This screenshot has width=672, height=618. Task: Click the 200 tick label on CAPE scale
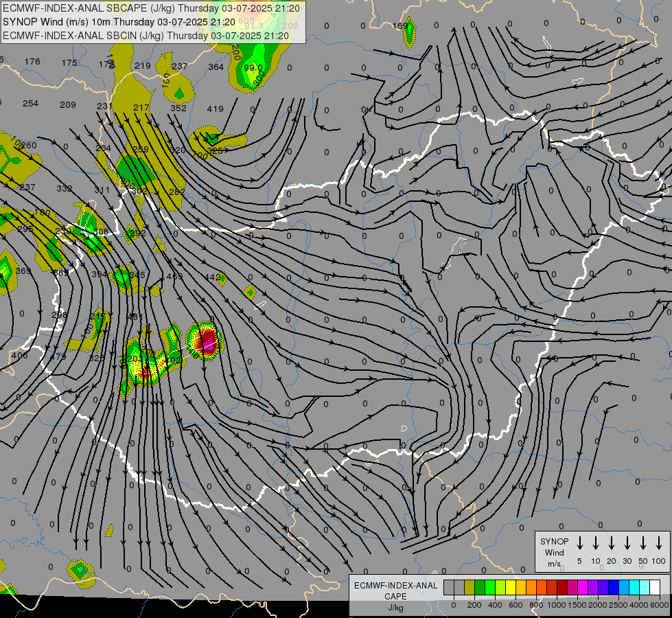coord(474,605)
